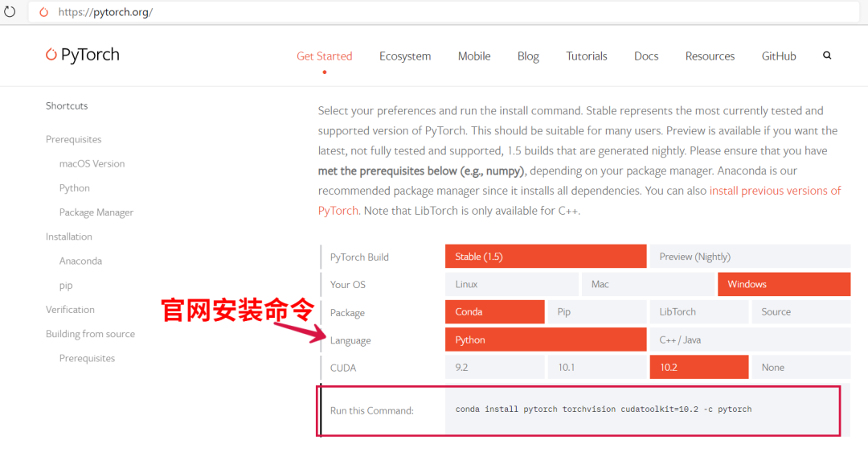This screenshot has height=461, width=868.
Task: Click the browser reload icon
Action: (x=10, y=11)
